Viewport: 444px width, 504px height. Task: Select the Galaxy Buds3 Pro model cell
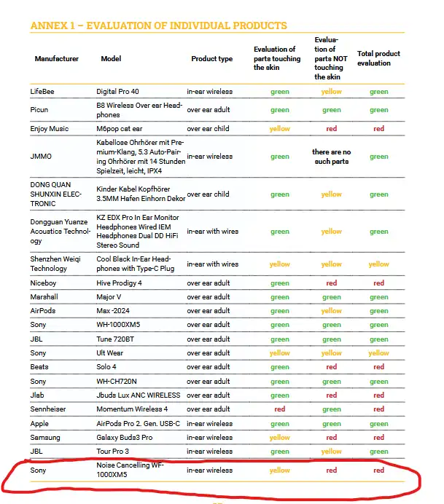click(125, 438)
